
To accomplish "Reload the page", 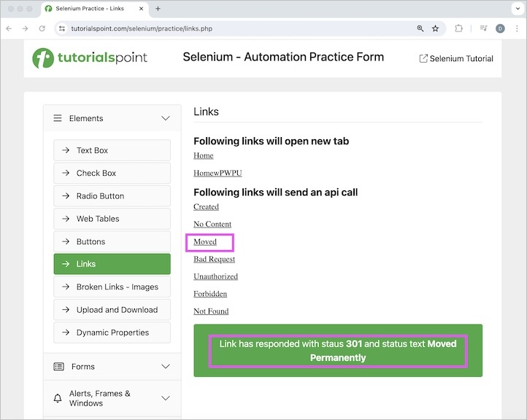I will [x=42, y=28].
